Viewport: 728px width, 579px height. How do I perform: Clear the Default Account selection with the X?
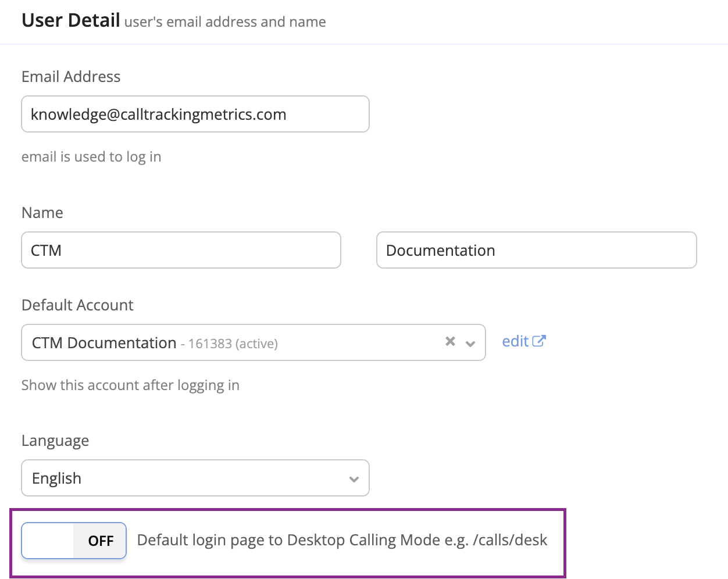click(x=450, y=342)
